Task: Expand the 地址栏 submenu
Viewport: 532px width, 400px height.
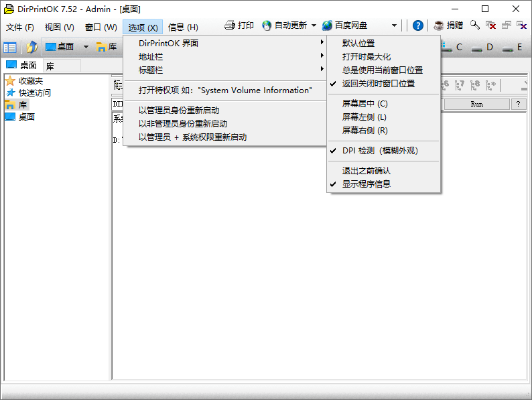Action: (x=225, y=57)
